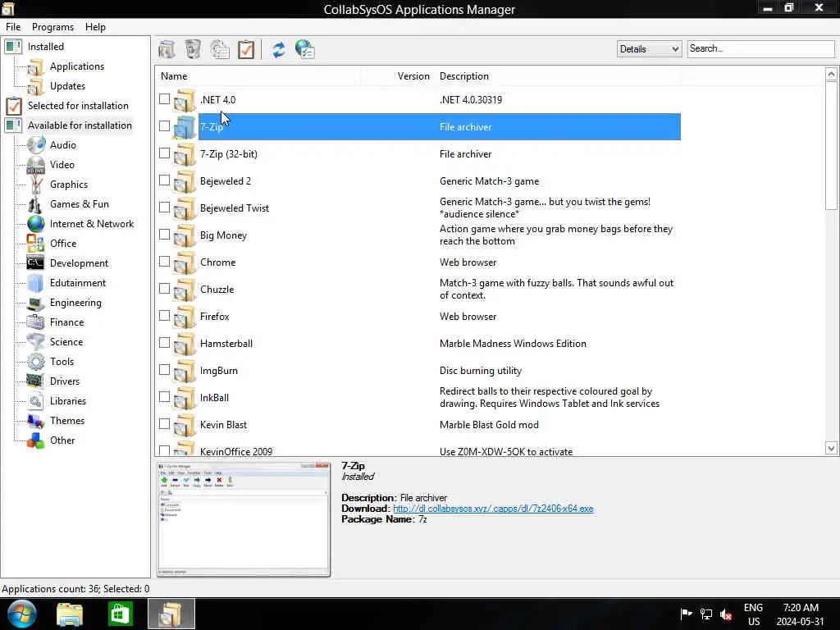Tick the Chuzzle checkbox
840x630 pixels.
164,288
